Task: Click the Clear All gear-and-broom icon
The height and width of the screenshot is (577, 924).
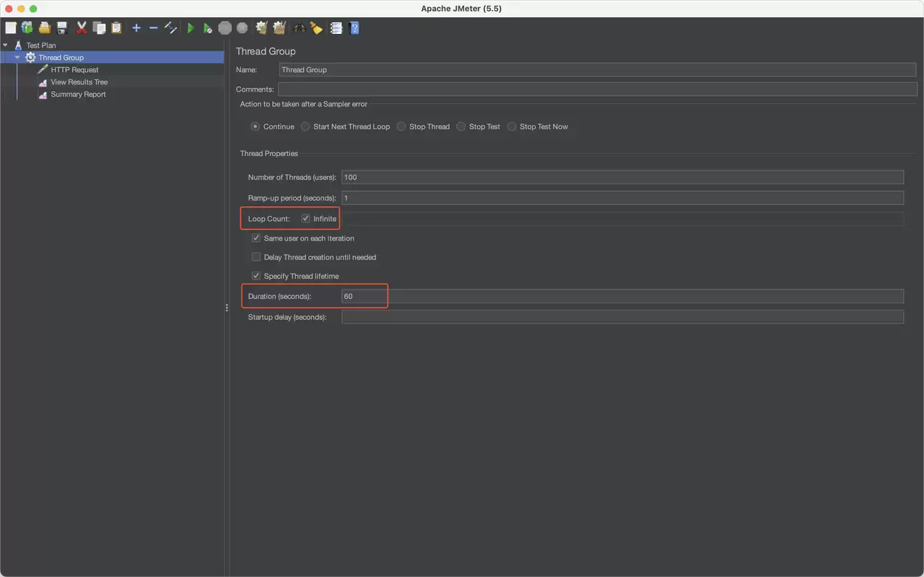Action: pos(279,28)
